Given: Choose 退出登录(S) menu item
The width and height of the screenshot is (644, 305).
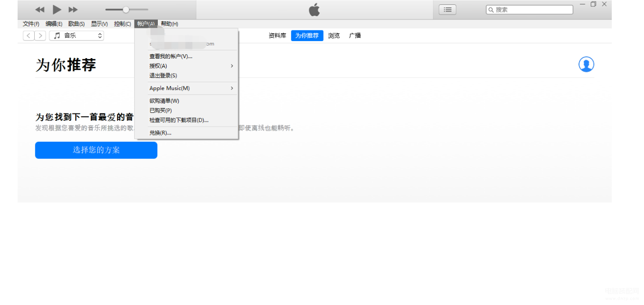Looking at the screenshot, I should 186,76.
